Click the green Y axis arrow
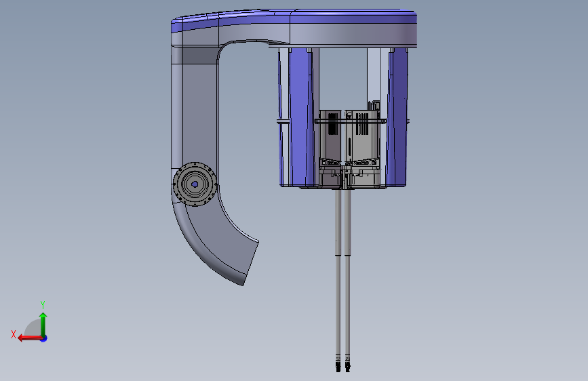588x381 pixels. [43, 324]
